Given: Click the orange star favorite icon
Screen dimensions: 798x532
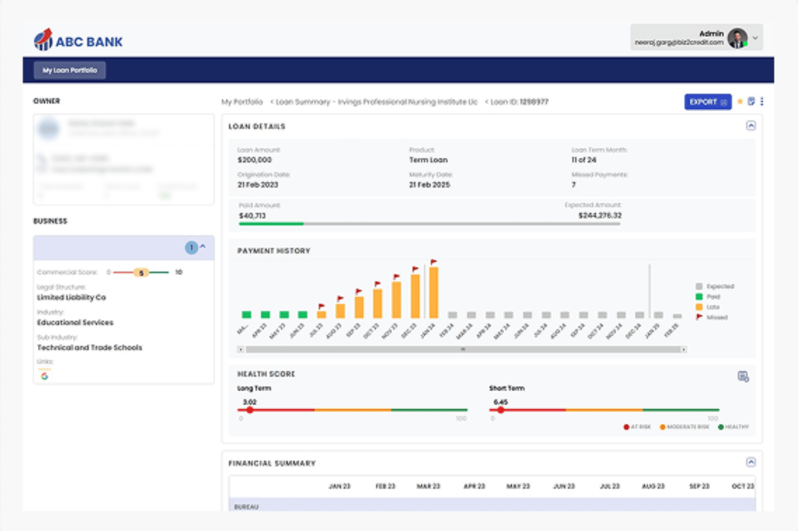Looking at the screenshot, I should click(x=740, y=101).
